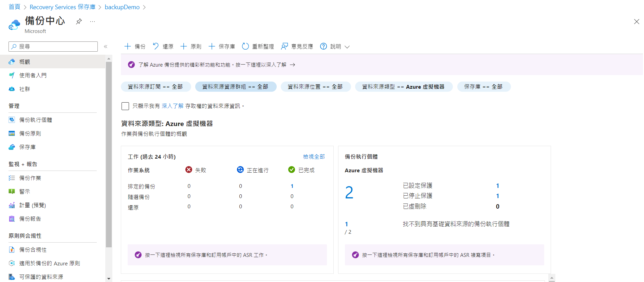This screenshot has height=282, width=644.
Task: Select 社群 in the sidebar
Action: [x=53, y=89]
